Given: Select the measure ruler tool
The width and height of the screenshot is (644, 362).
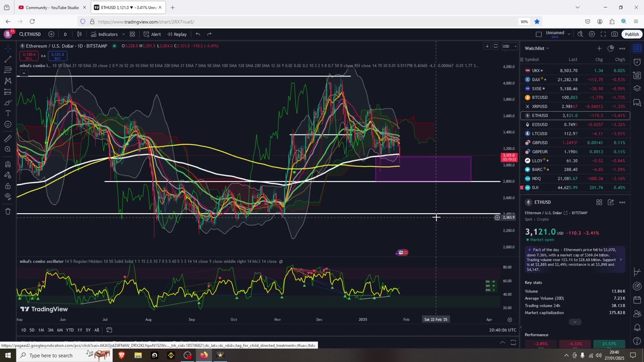Looking at the screenshot, I should pos(8,138).
